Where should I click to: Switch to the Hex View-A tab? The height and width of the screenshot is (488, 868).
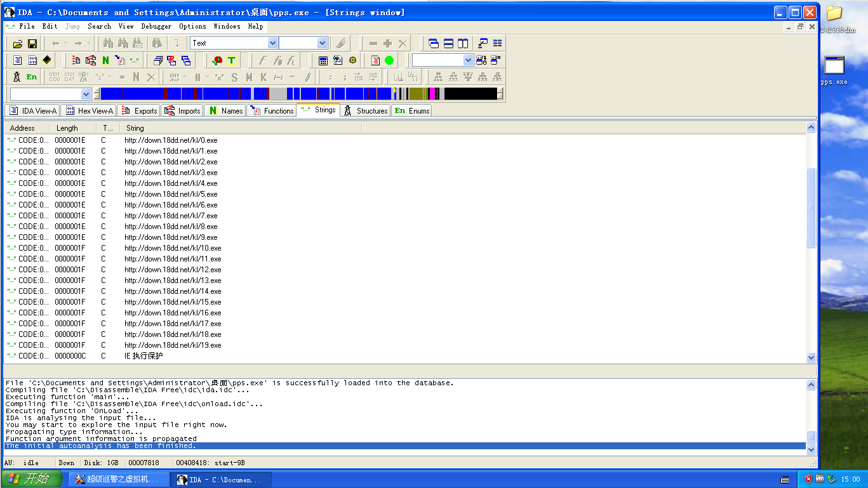[x=88, y=110]
